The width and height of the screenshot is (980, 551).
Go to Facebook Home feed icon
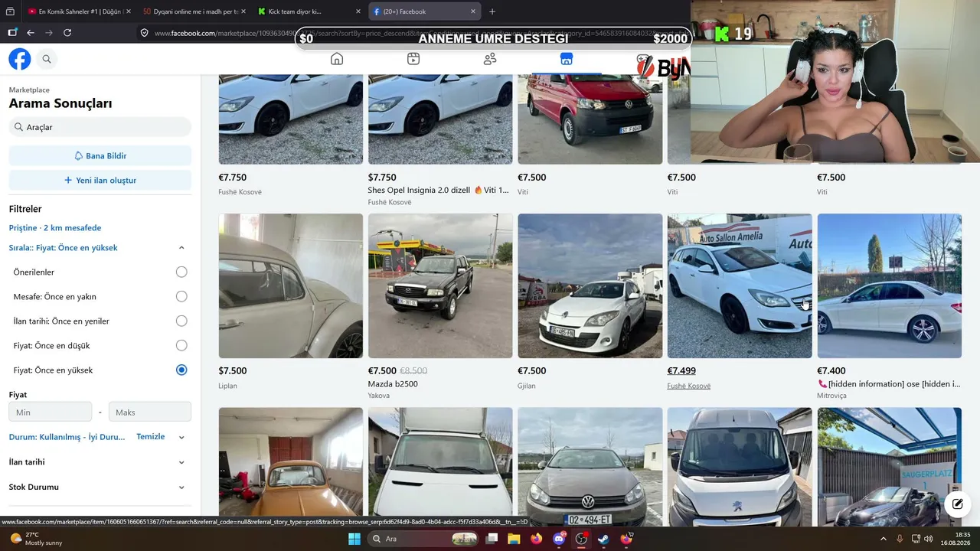tap(337, 59)
